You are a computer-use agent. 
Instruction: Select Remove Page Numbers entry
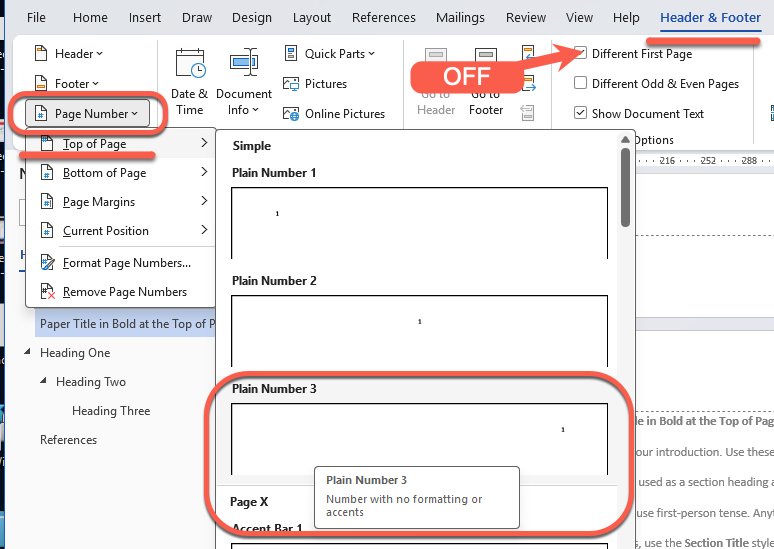click(x=124, y=292)
